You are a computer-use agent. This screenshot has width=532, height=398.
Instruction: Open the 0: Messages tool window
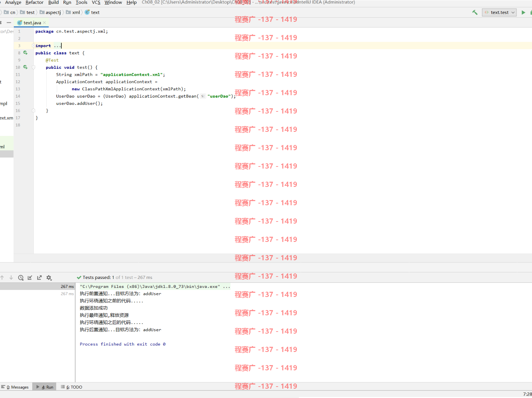pyautogui.click(x=15, y=387)
